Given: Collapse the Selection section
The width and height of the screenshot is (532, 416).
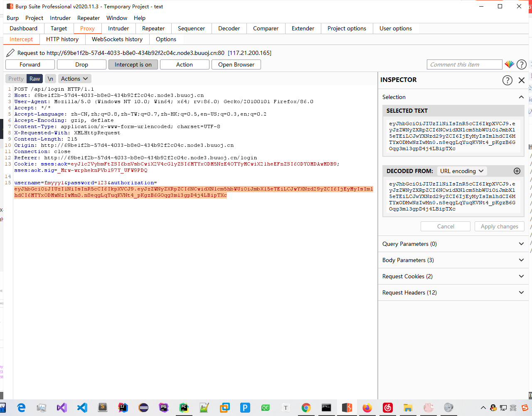Looking at the screenshot, I should coord(521,97).
